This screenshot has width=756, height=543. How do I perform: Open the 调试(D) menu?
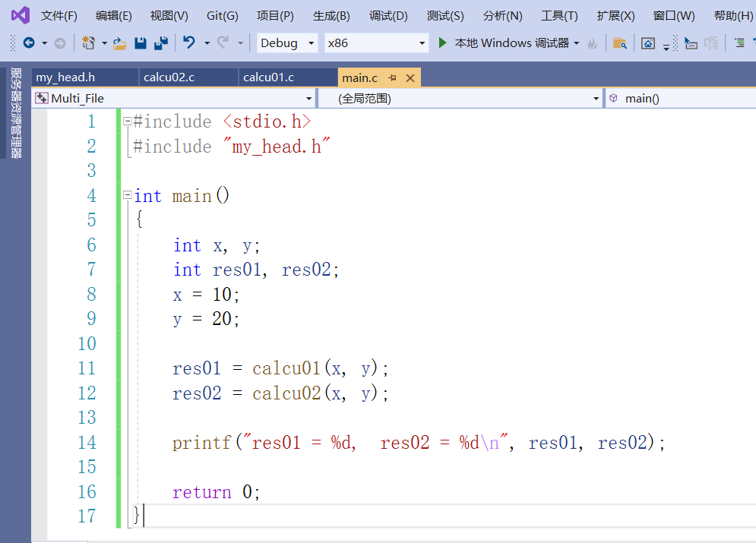click(388, 16)
